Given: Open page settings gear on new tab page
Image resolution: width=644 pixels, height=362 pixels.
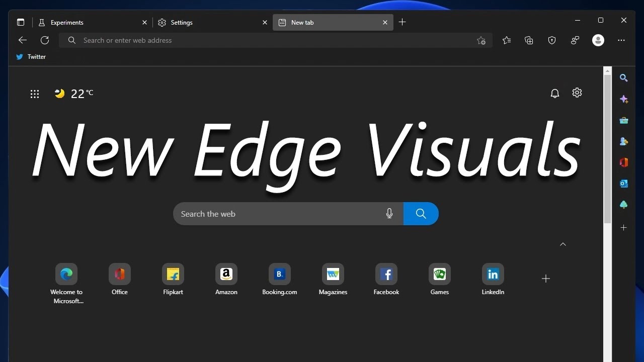Looking at the screenshot, I should (x=577, y=93).
